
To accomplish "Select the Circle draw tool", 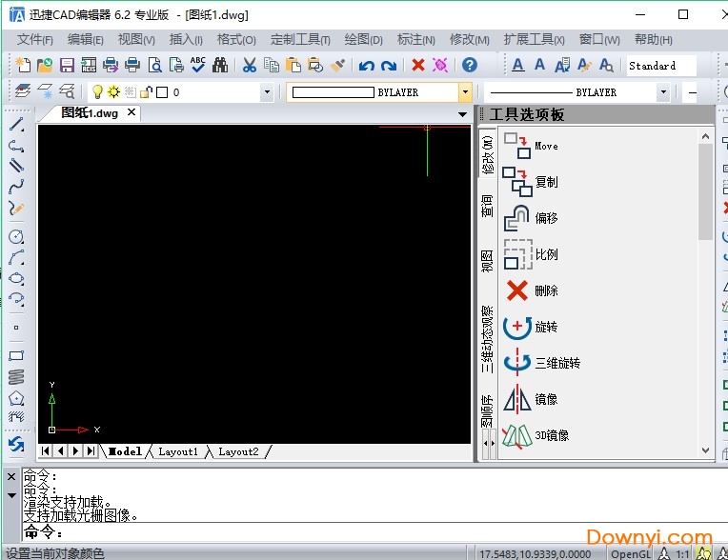I will click(16, 236).
